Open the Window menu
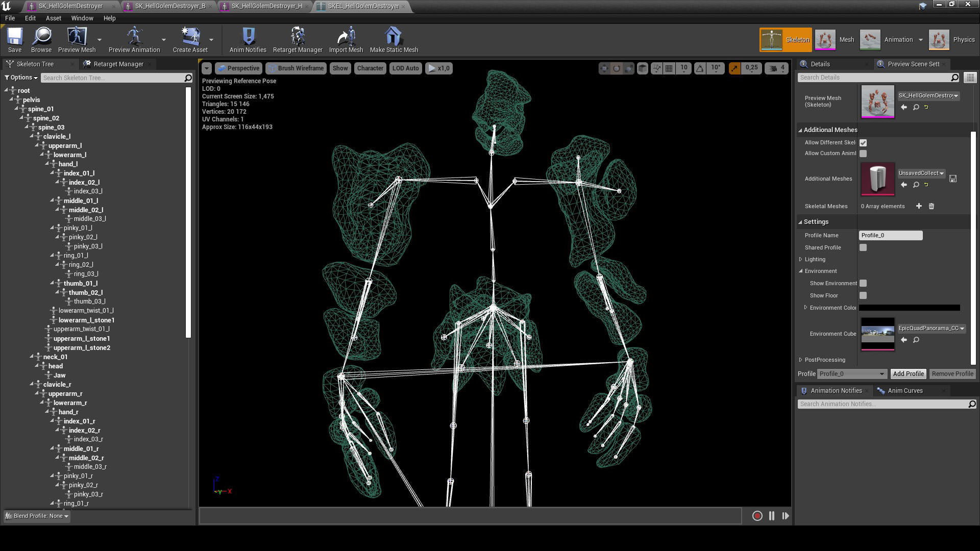Image resolution: width=980 pixels, height=551 pixels. point(82,18)
